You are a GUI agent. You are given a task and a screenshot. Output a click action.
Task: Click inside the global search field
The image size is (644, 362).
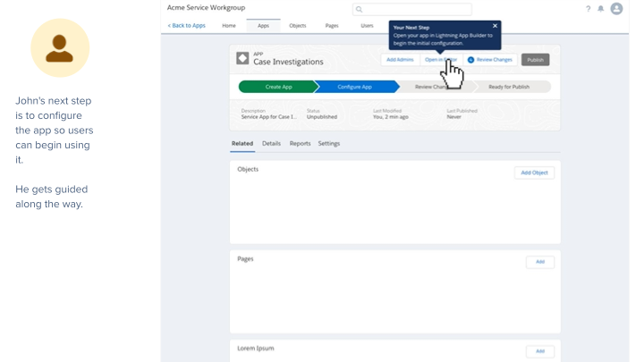(411, 9)
